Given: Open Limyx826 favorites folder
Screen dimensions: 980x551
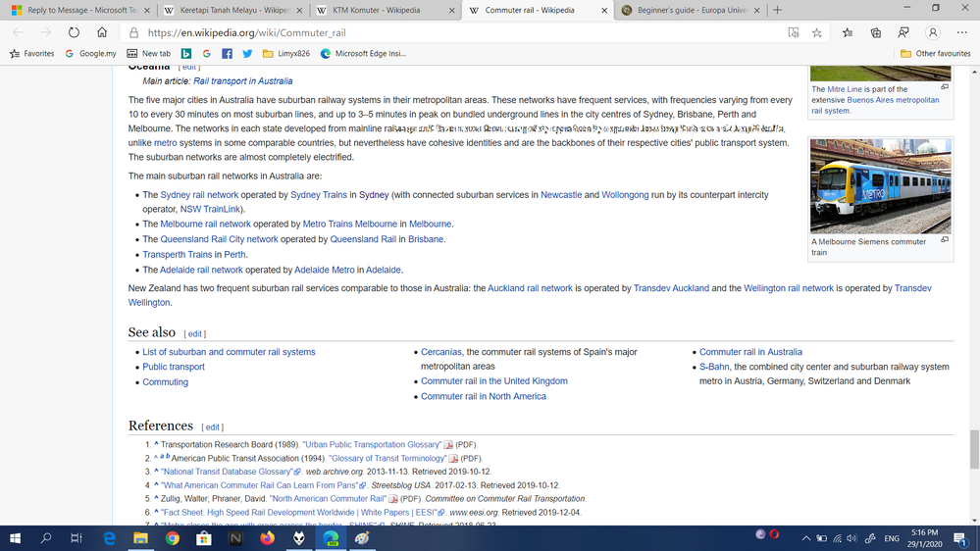Looking at the screenshot, I should 286,54.
